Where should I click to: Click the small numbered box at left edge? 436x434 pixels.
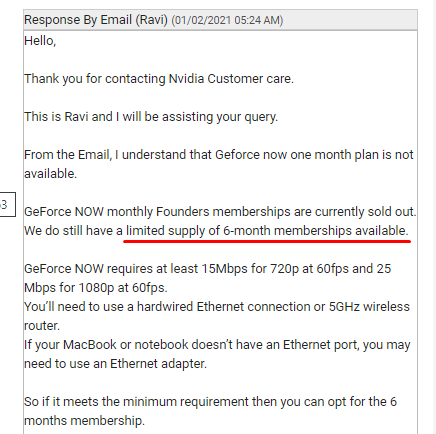point(7,204)
